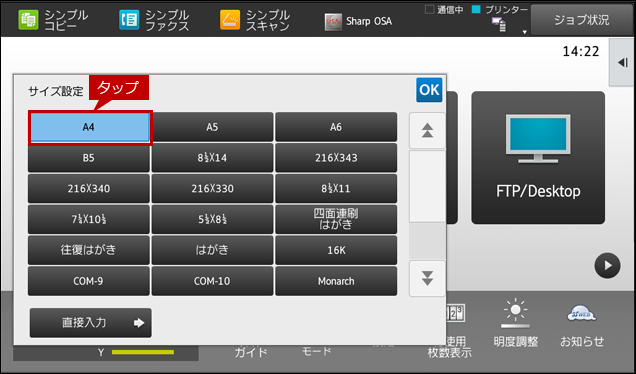Viewport: 636px width, 374px height.
Task: Open the FTP/Desktop monitor tile
Action: click(x=538, y=157)
